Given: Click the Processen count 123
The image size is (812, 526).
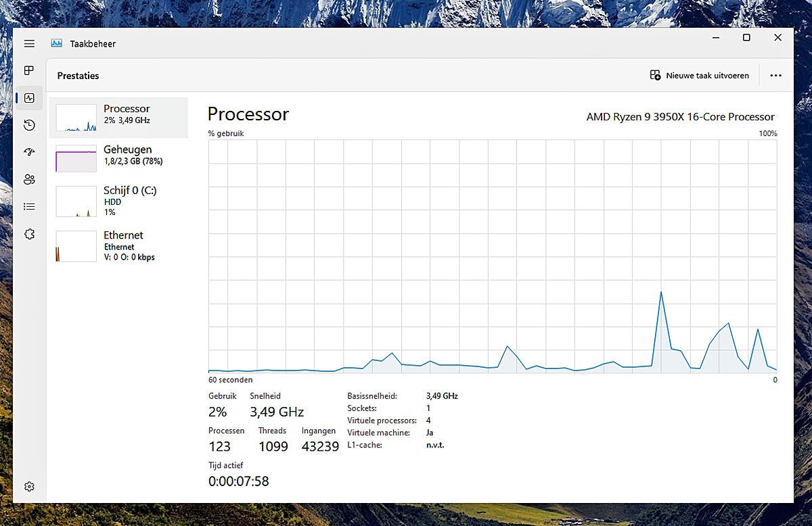Looking at the screenshot, I should pyautogui.click(x=219, y=446).
